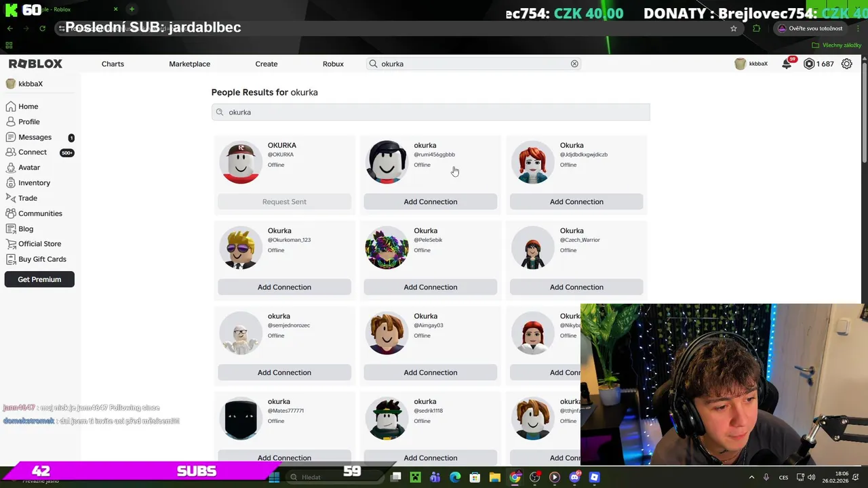This screenshot has width=868, height=488.
Task: Open the Robux menu
Action: point(333,64)
